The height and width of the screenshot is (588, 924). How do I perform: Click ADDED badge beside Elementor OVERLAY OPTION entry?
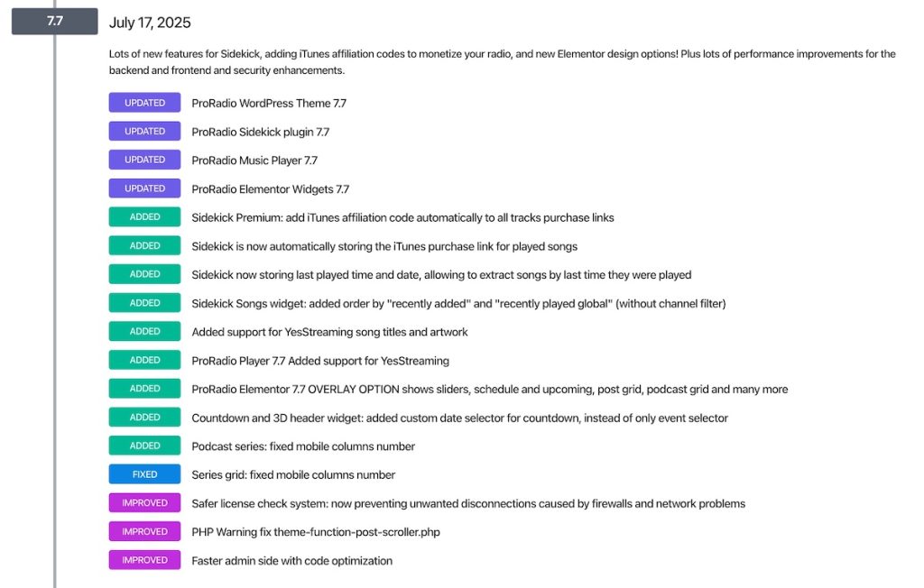coord(144,389)
